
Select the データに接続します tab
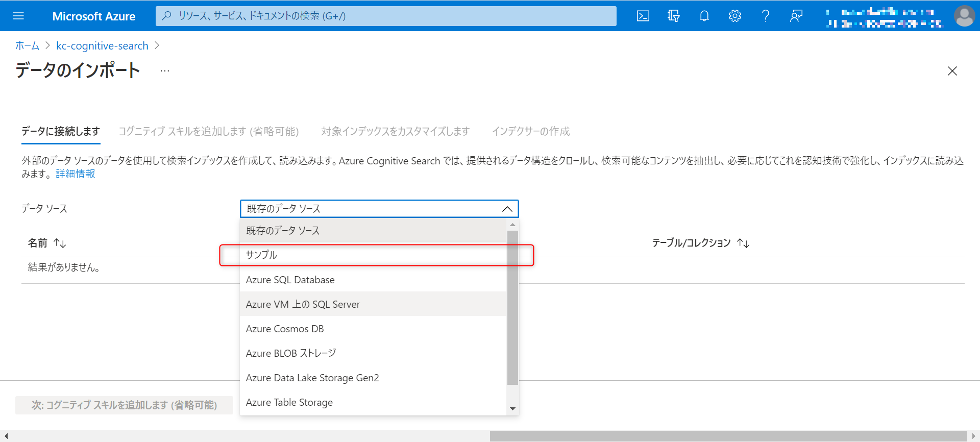click(x=61, y=131)
